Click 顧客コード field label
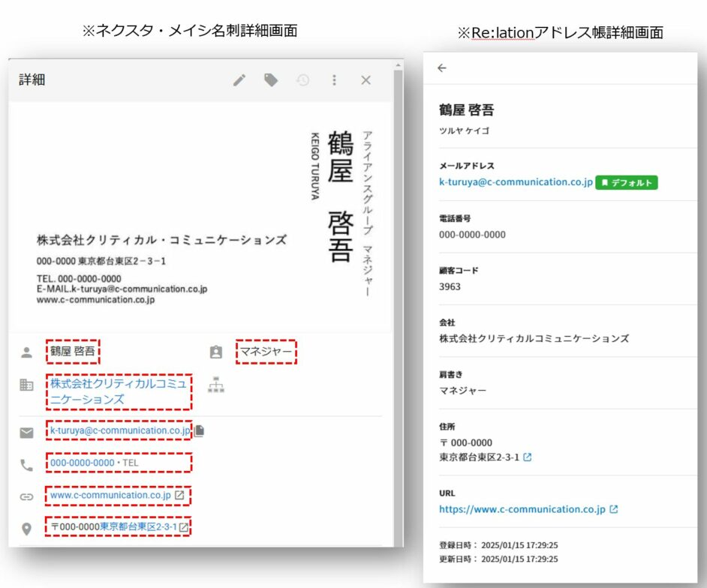 (459, 270)
